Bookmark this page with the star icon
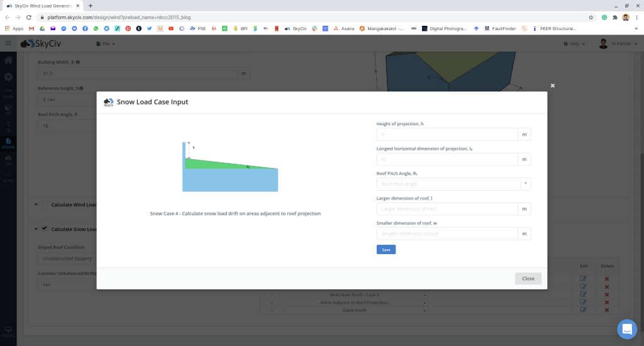This screenshot has height=346, width=644. [591, 17]
